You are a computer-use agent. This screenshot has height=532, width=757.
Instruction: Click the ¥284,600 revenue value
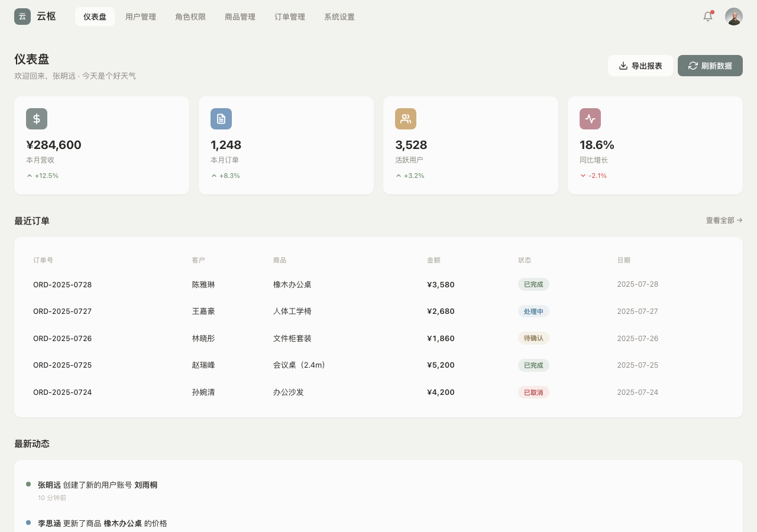click(x=54, y=145)
